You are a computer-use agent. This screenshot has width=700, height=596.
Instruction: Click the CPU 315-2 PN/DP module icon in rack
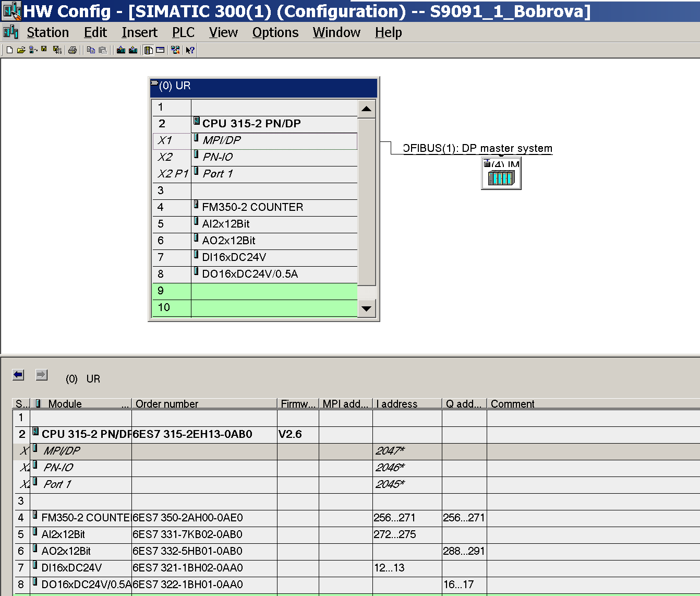coord(197,121)
